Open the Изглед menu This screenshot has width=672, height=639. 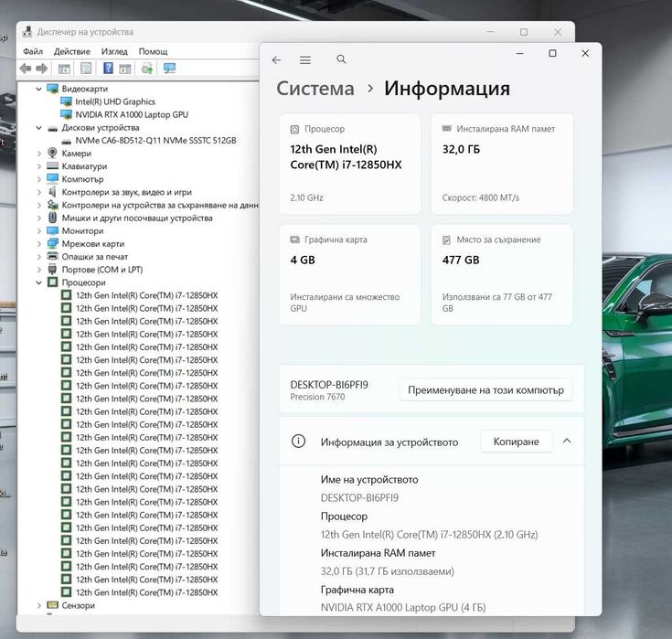(x=114, y=51)
